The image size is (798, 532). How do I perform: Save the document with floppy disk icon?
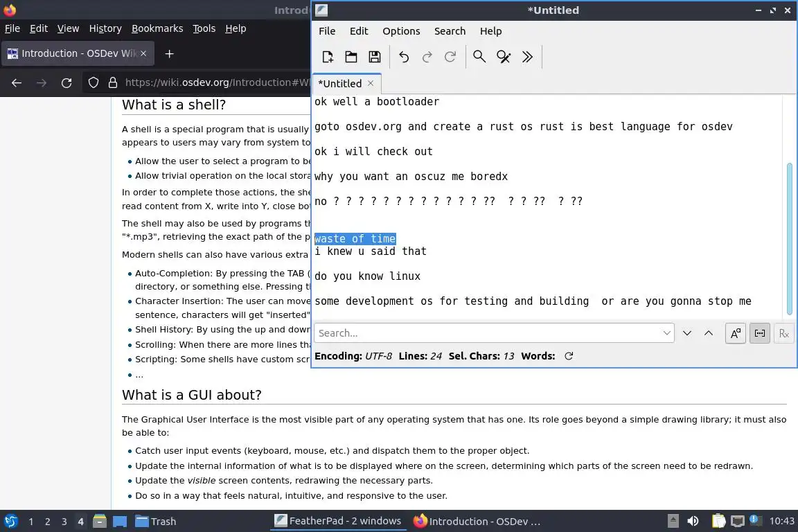[x=375, y=57]
